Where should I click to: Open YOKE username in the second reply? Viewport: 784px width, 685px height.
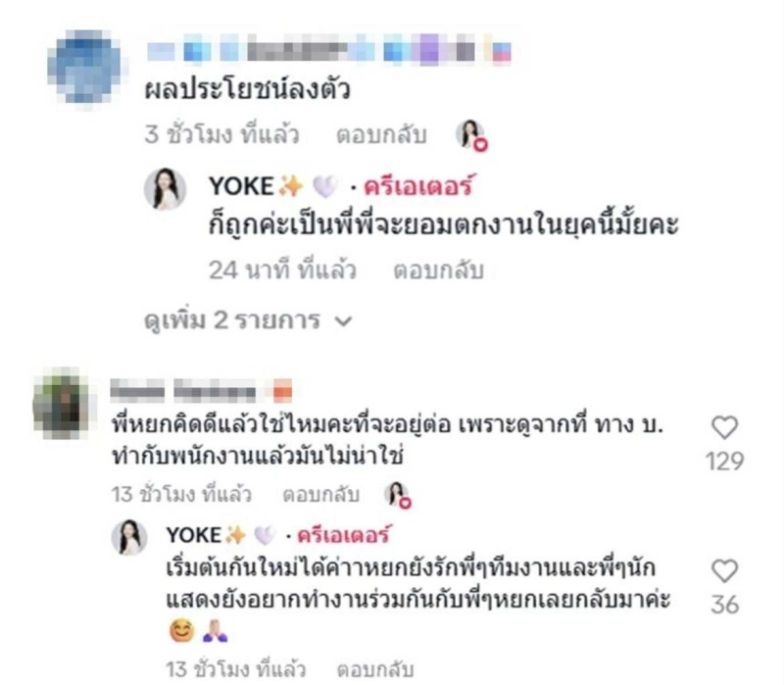(x=194, y=535)
